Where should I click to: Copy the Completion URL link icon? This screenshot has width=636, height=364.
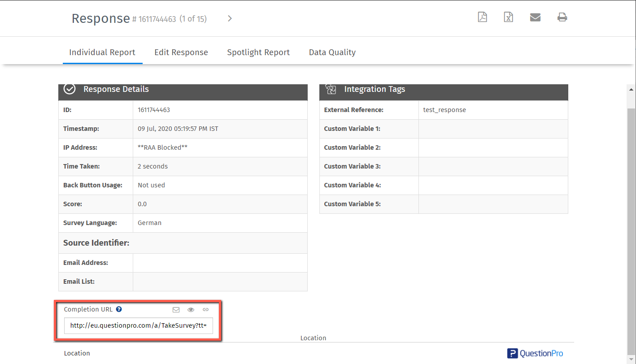tap(205, 309)
